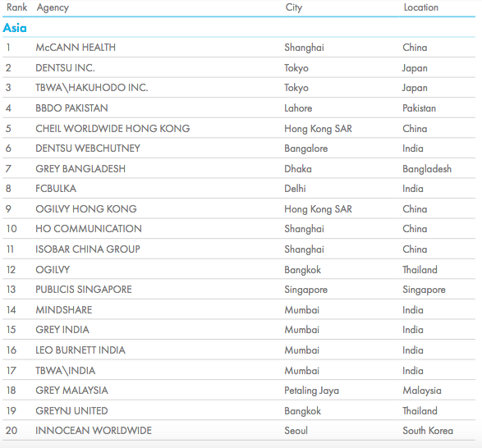Select GREY INDIA agency name
The width and height of the screenshot is (482, 448).
coord(62,329)
